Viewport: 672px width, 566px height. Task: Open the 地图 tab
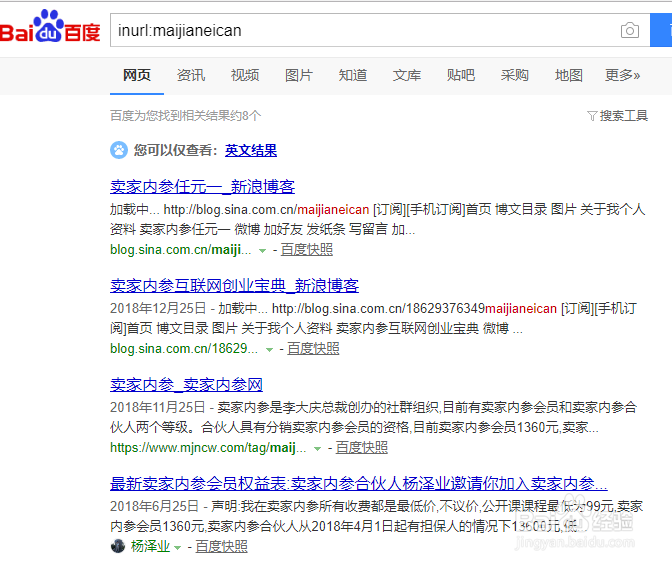click(569, 75)
